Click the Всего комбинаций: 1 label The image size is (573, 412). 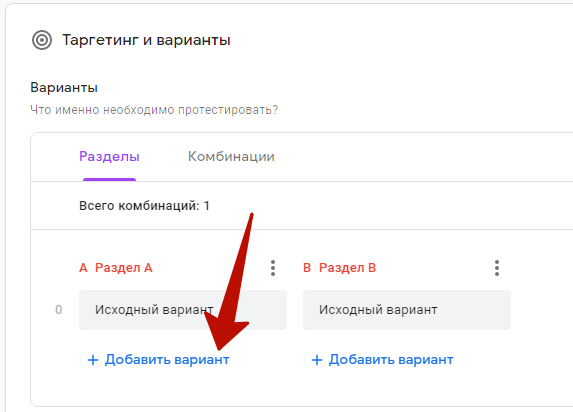pyautogui.click(x=144, y=206)
